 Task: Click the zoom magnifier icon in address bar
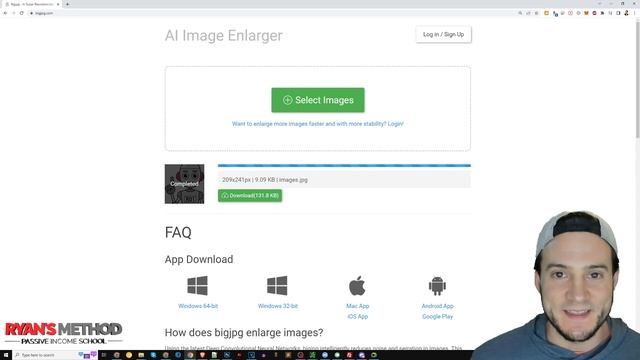coord(520,13)
